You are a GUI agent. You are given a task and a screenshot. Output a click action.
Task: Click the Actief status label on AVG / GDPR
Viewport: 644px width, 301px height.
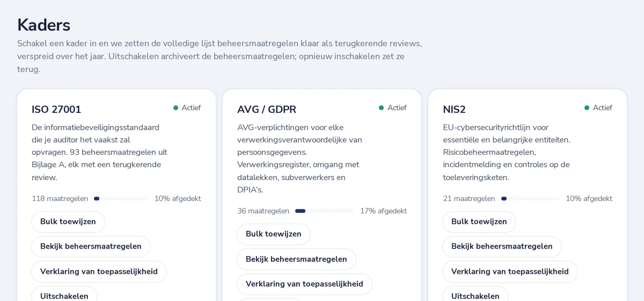point(397,108)
